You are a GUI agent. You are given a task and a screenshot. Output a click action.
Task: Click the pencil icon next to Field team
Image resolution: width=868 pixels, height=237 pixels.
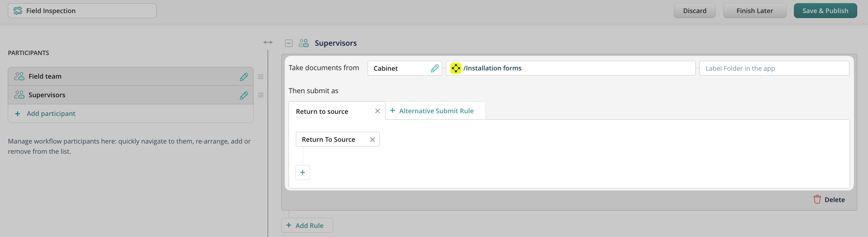244,77
